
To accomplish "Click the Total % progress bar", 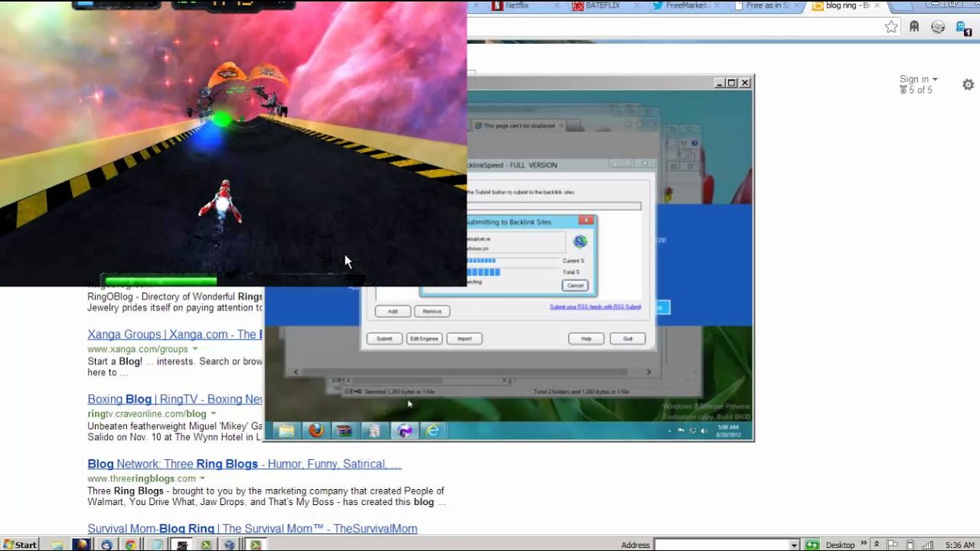I will pos(513,272).
